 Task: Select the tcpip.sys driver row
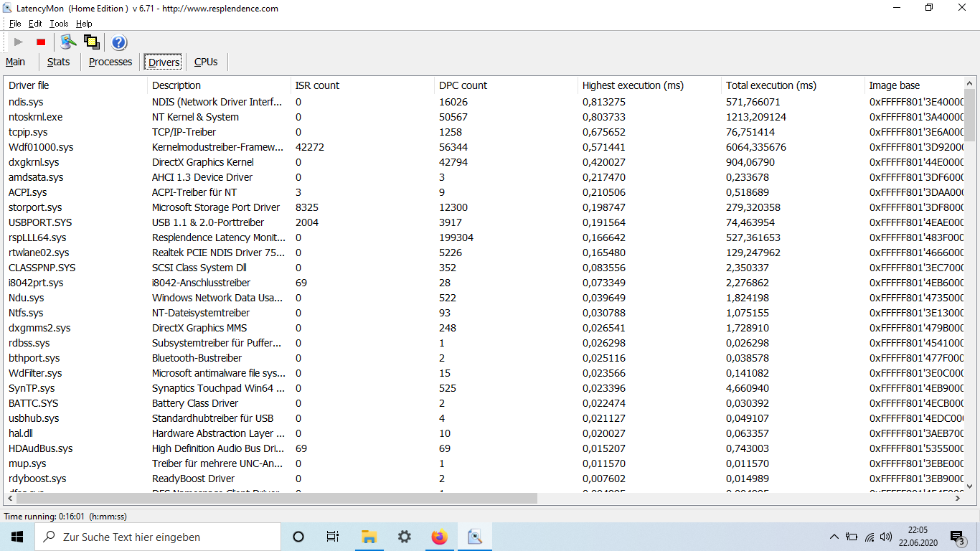coord(484,132)
